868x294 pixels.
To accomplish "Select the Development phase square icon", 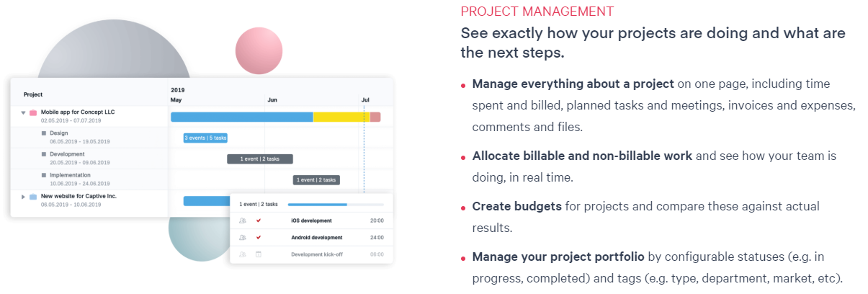I will point(44,155).
